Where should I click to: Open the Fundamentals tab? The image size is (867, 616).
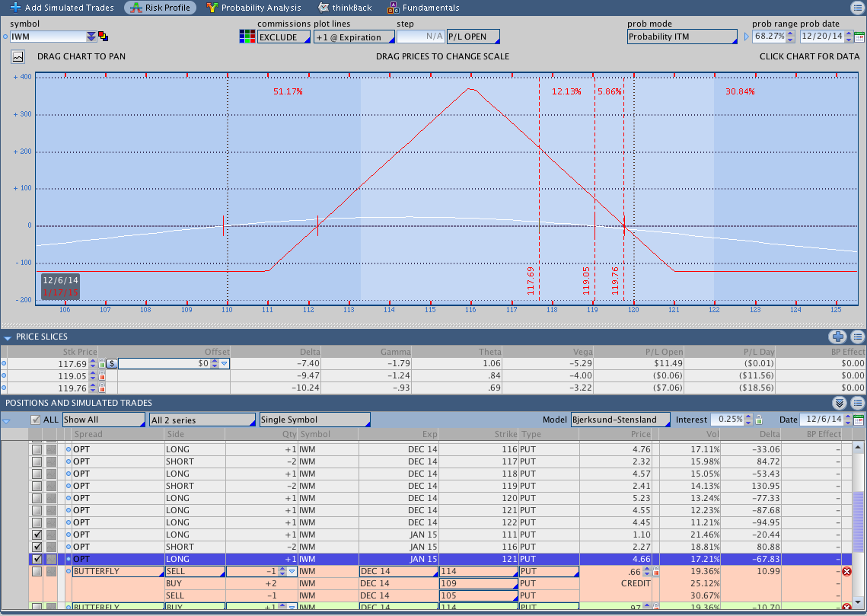[x=423, y=8]
